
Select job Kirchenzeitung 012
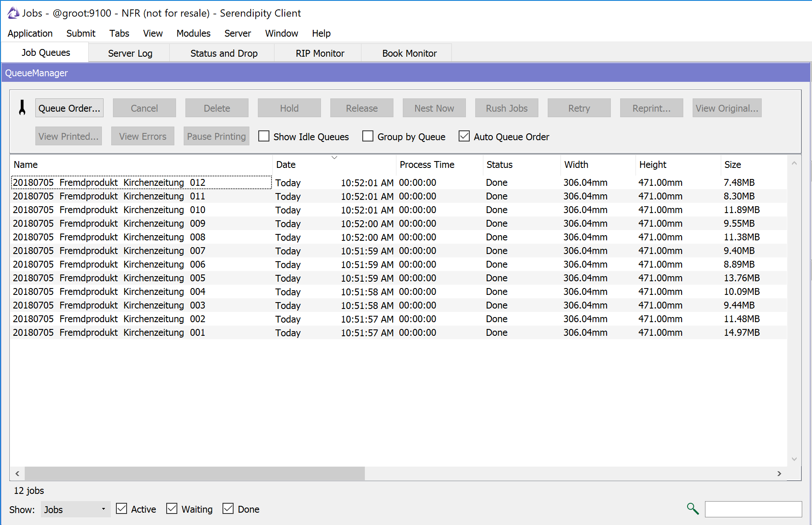point(399,182)
